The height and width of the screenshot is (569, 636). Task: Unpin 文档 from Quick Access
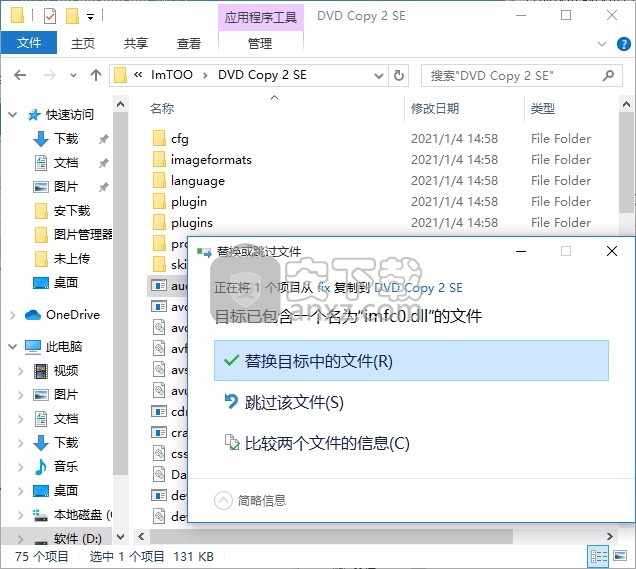click(104, 163)
